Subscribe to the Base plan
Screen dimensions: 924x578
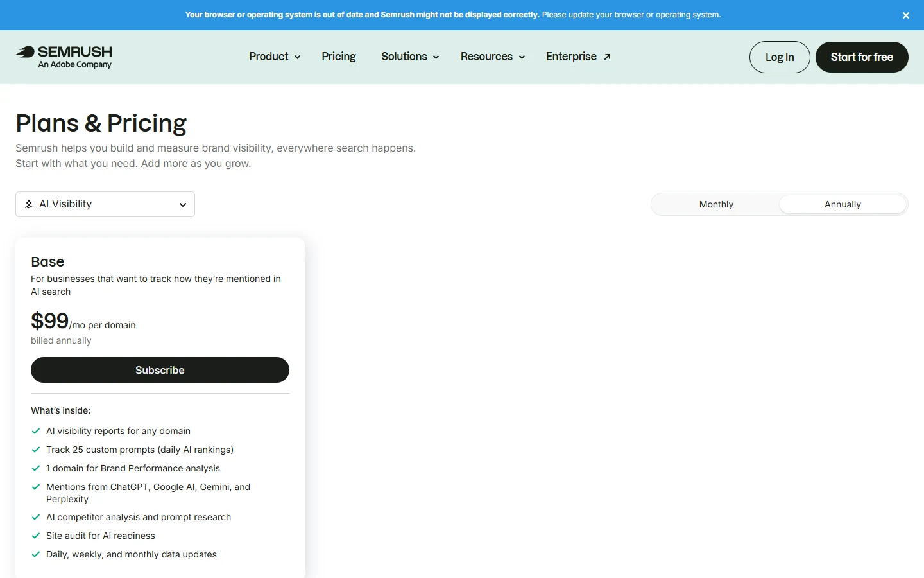click(x=160, y=370)
